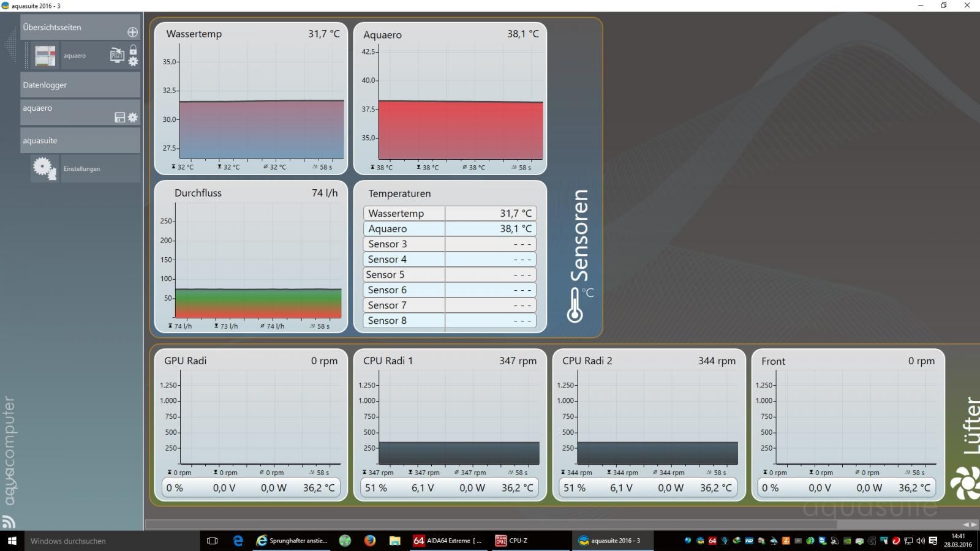This screenshot has height=551, width=980.
Task: Expand the Übersichtsseiten section header
Action: (x=80, y=28)
